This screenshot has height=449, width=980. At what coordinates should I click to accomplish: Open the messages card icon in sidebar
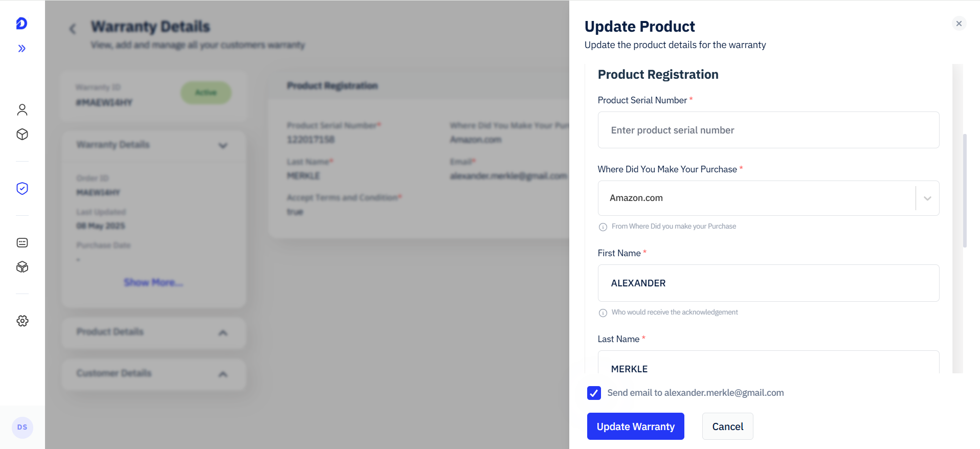point(22,243)
